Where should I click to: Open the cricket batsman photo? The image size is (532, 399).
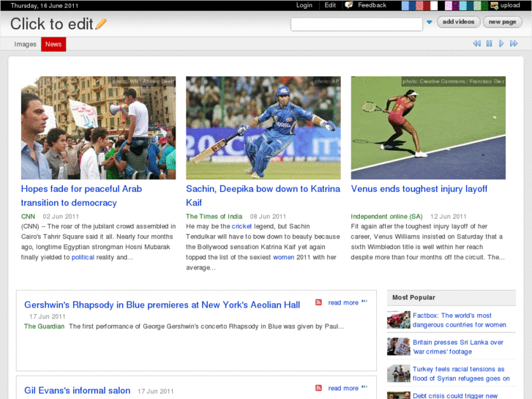click(263, 127)
